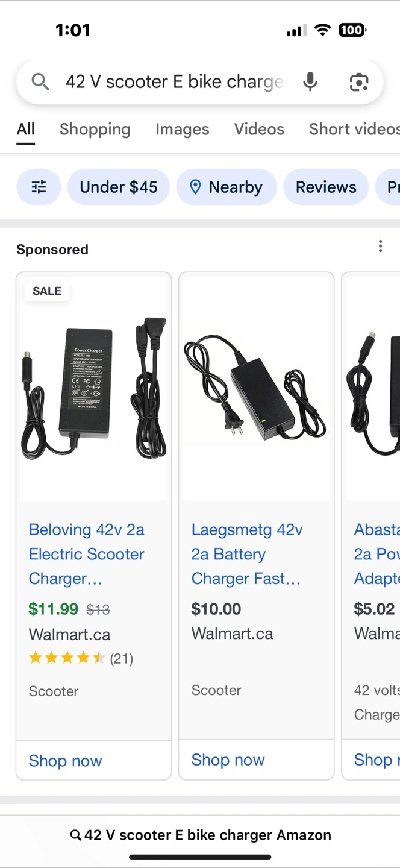Tap the Beloving charger product image
The width and height of the screenshot is (400, 868).
94,387
